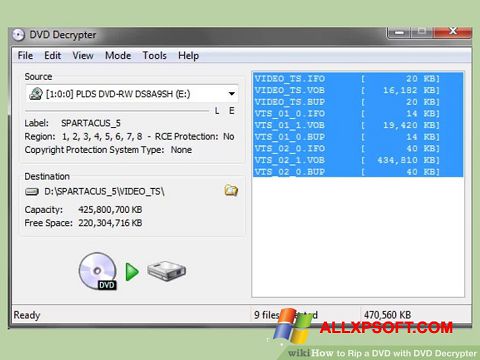Click the D:\SPARTACUS_5\VIDEO_TS\ destination path
The height and width of the screenshot is (360, 480).
point(104,191)
